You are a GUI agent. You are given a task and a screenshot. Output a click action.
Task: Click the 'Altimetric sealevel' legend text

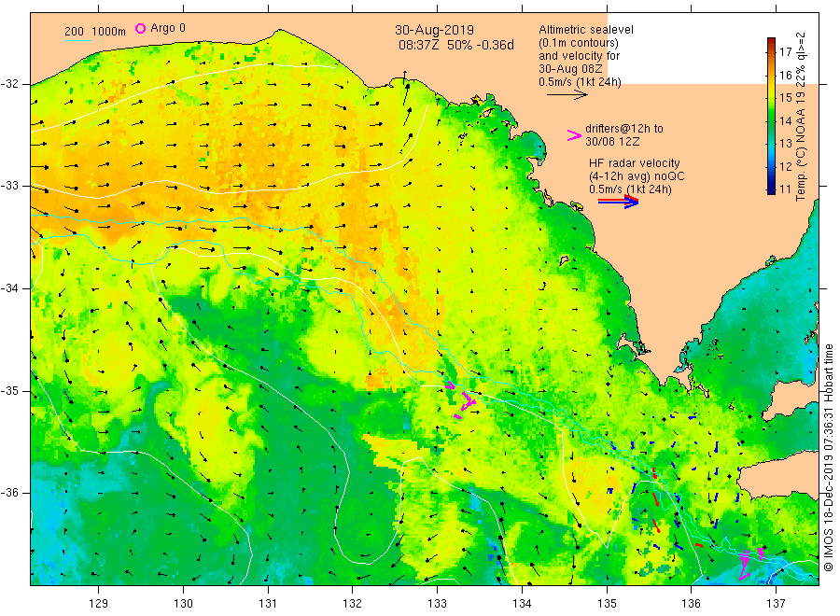[x=585, y=30]
